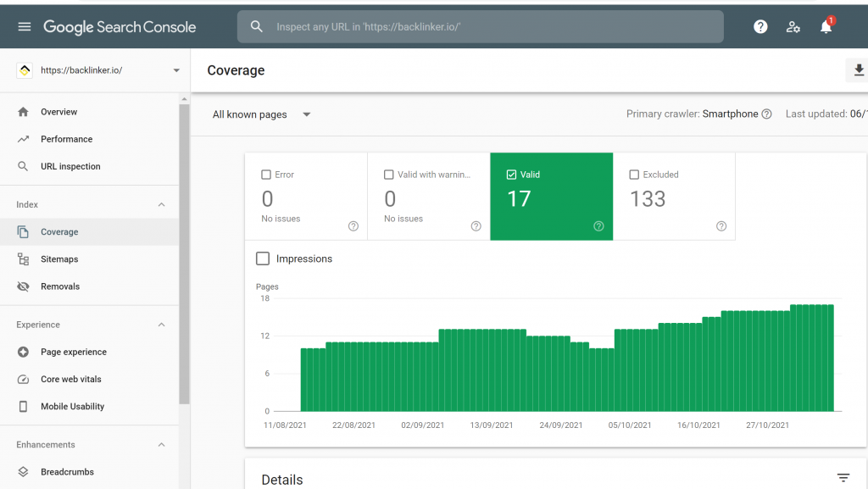Click the Overview home icon
The width and height of the screenshot is (868, 489).
23,112
